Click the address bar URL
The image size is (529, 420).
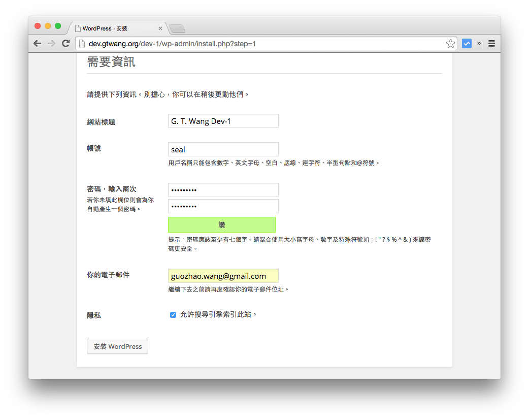point(203,44)
